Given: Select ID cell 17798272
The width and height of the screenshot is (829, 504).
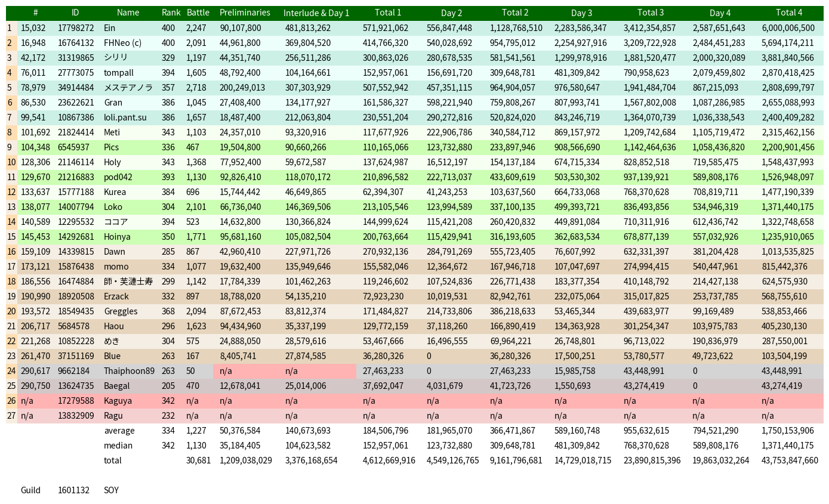Looking at the screenshot, I should (76, 28).
